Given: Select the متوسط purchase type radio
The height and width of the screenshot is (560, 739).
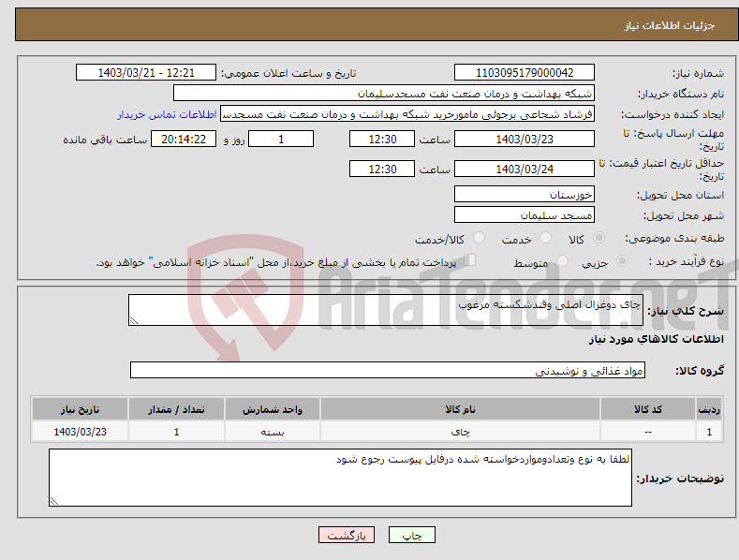Looking at the screenshot, I should 562,260.
